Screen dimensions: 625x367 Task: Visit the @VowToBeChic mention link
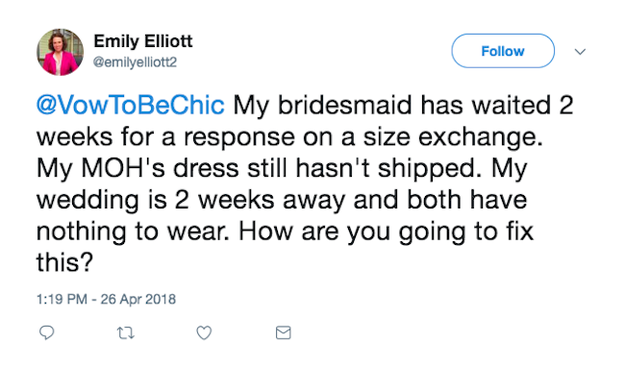(130, 105)
